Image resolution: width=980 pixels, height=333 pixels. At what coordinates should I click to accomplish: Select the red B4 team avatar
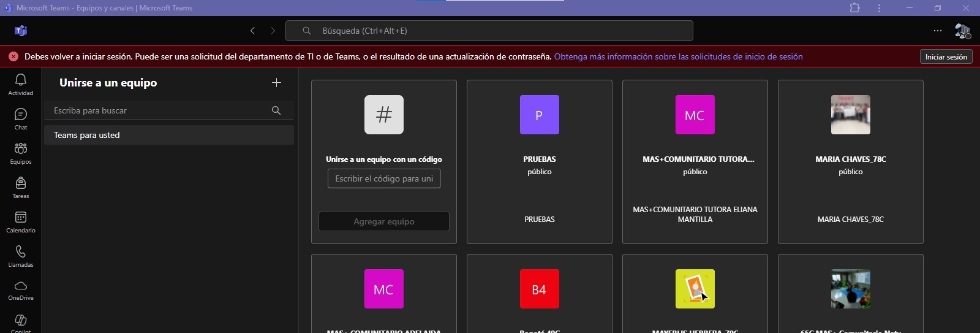pos(540,289)
